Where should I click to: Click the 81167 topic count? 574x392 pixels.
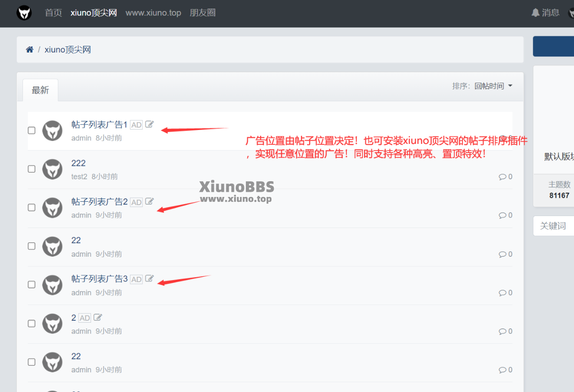(x=559, y=196)
